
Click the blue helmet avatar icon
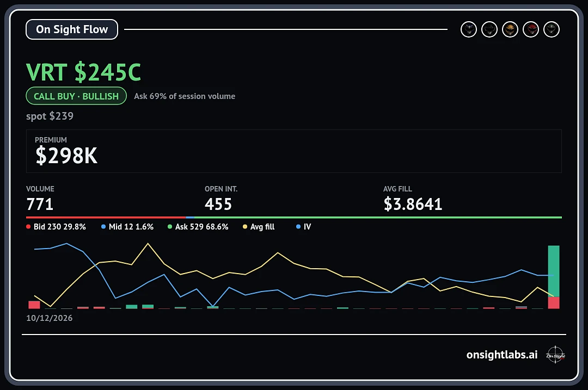click(468, 29)
